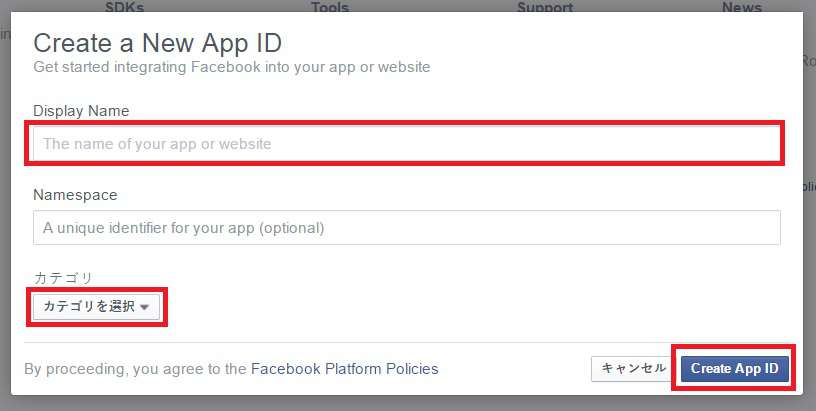This screenshot has height=411, width=816.
Task: Click the Get started integrating Facebook subtitle
Action: coord(232,67)
